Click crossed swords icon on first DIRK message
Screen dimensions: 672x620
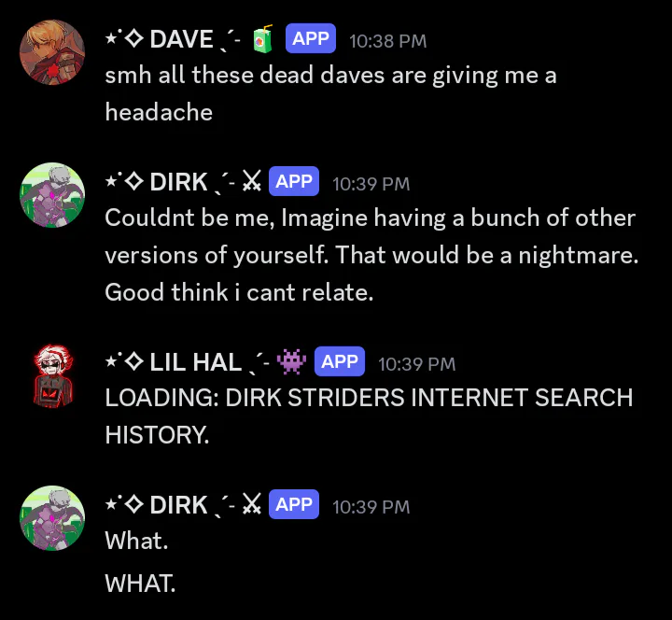click(252, 181)
